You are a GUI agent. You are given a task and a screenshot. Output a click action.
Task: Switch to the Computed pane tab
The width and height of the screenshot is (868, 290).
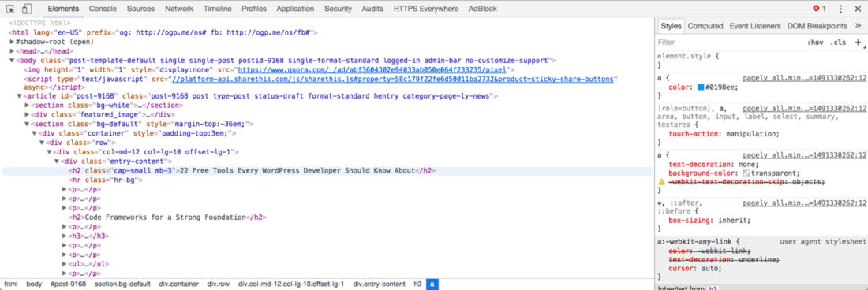[x=705, y=26]
